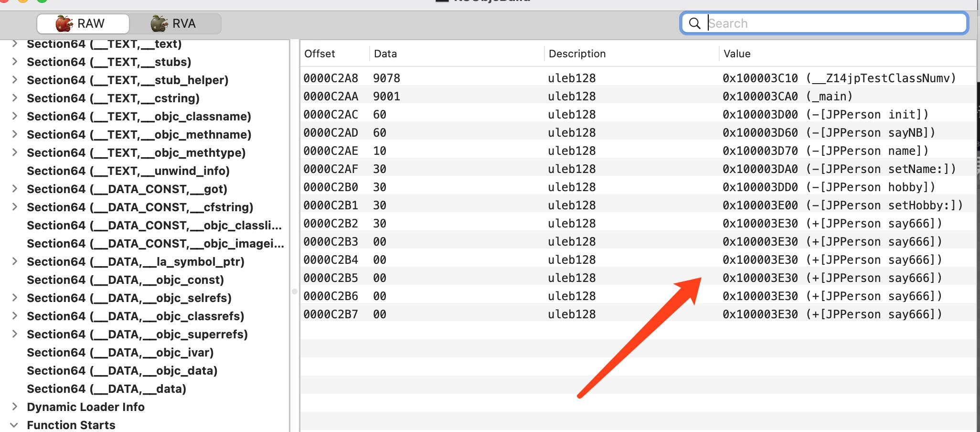Expand the Dynamic Loader Info node
Image resolution: width=980 pixels, height=432 pixels.
click(x=15, y=407)
